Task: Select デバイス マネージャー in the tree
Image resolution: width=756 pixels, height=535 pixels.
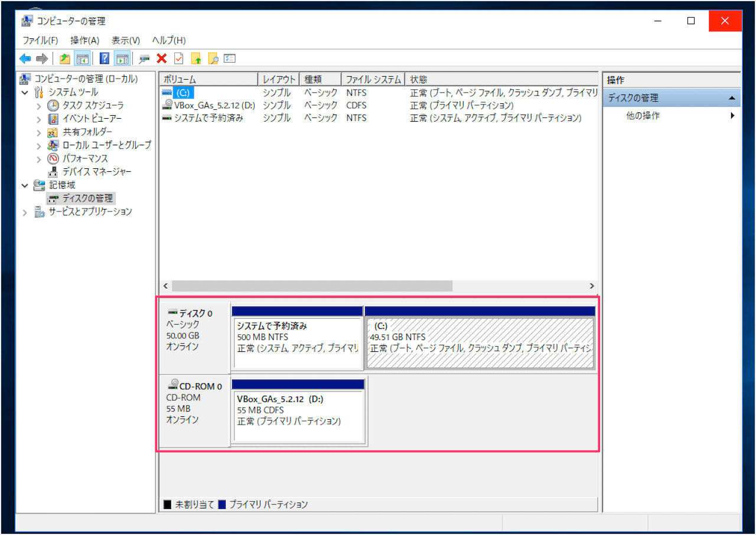Action: pos(97,172)
